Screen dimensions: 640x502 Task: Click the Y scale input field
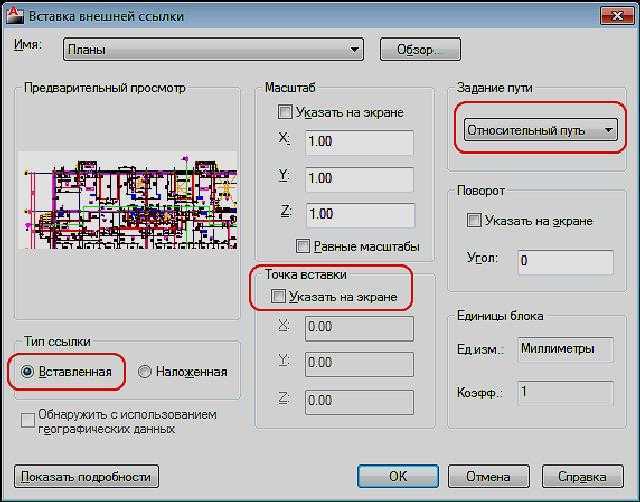[x=359, y=179]
